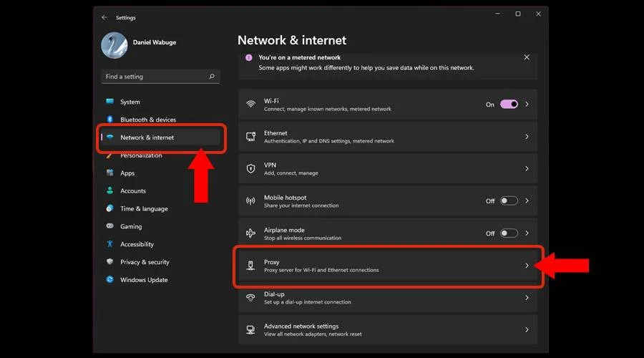
Task: Enable the Mobile hotspot toggle
Action: tap(509, 200)
